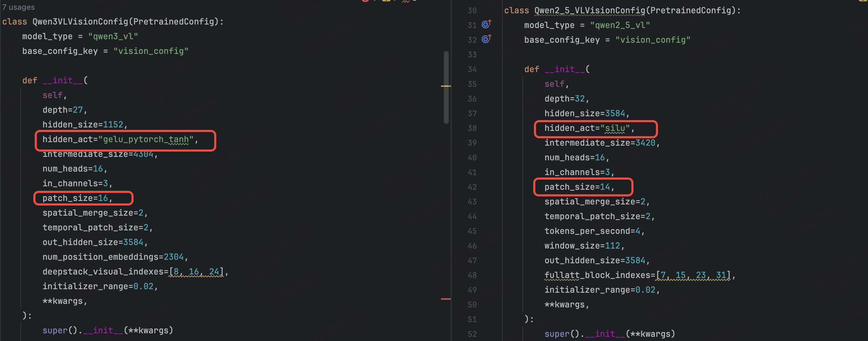Viewport: 868px width, 341px height.
Task: Click the Qwen2_5_VLVisionConfig class name
Action: 590,11
